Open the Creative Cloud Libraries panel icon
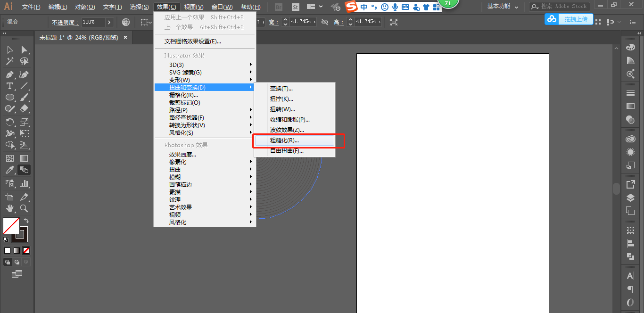This screenshot has width=644, height=313. [x=630, y=139]
